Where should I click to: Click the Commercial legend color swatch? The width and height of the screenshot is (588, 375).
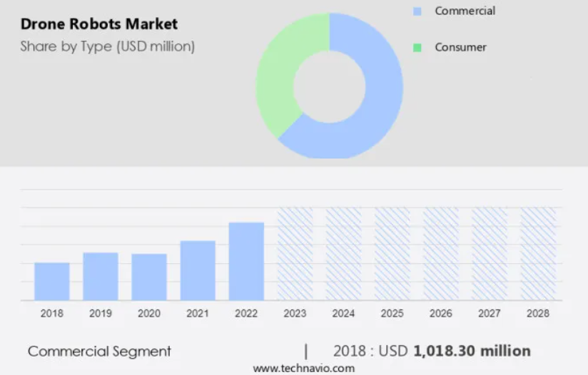(417, 11)
